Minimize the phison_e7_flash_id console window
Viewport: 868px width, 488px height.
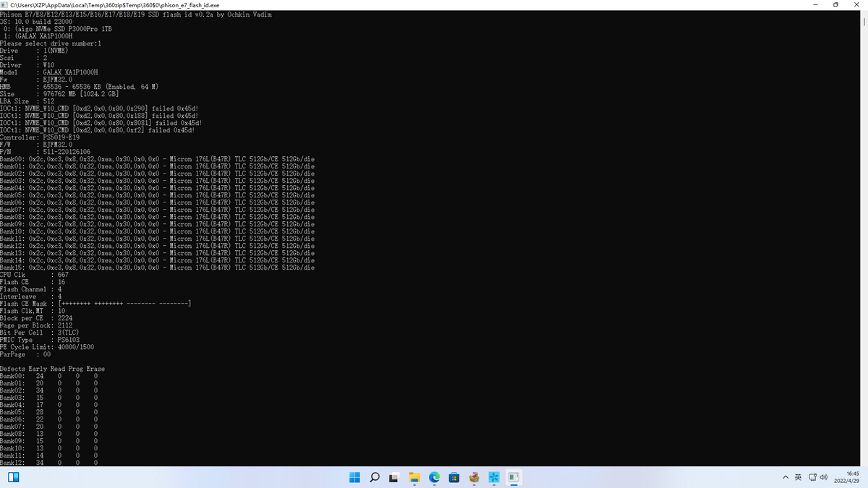(817, 4)
